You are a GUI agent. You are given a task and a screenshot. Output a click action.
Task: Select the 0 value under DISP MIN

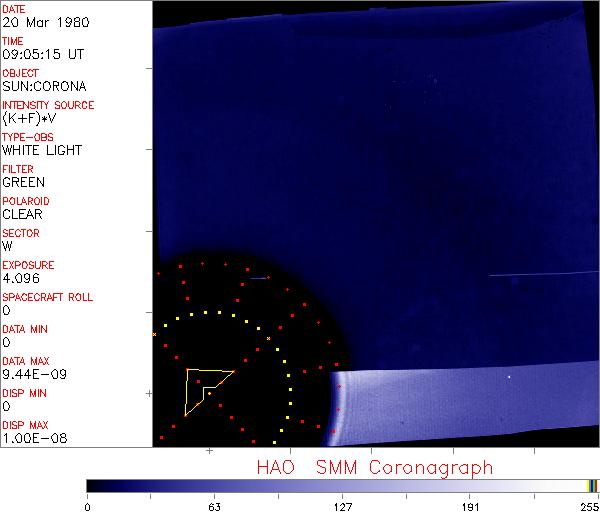pyautogui.click(x=6, y=406)
